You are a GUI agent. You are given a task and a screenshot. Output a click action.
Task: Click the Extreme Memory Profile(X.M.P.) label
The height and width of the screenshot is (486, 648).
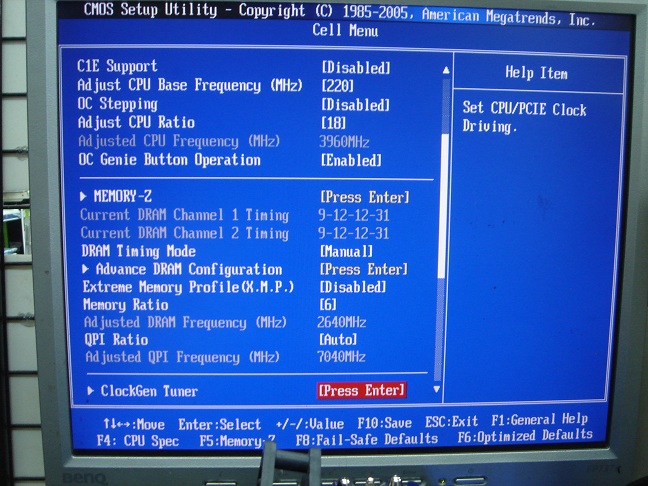tap(188, 287)
